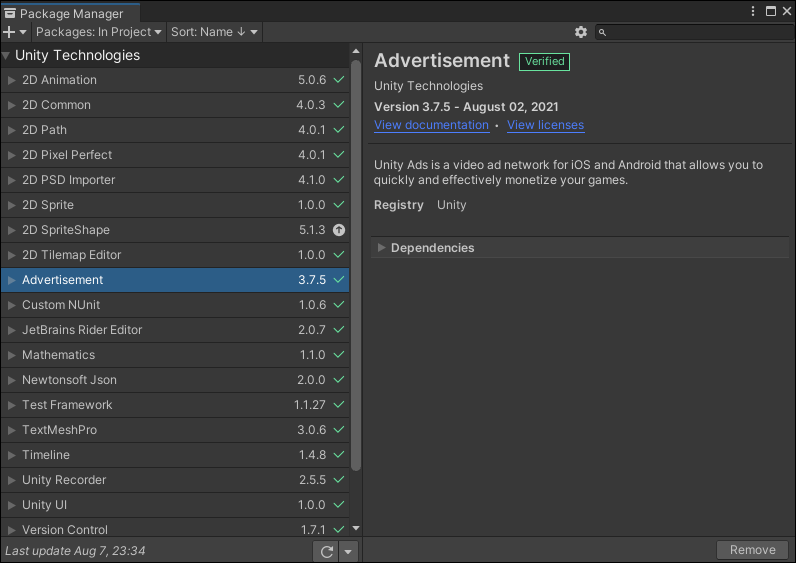The height and width of the screenshot is (563, 796).
Task: Select the Unity UI package
Action: 175,505
